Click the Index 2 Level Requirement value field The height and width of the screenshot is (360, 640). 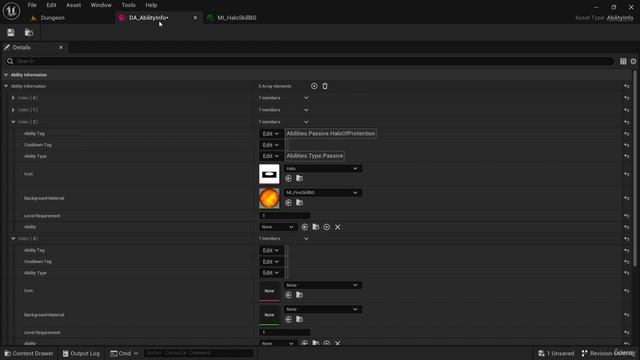point(284,216)
